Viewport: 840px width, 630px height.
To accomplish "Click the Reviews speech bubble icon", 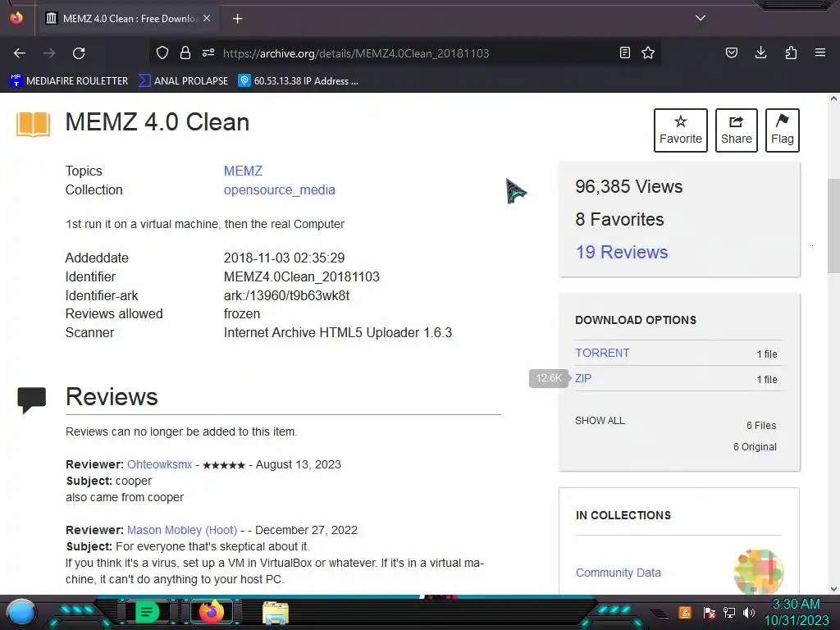I will coord(32,399).
